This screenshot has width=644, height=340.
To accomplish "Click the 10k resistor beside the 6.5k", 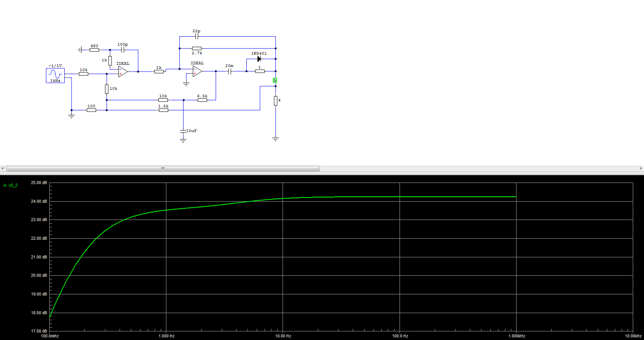I will tap(163, 100).
